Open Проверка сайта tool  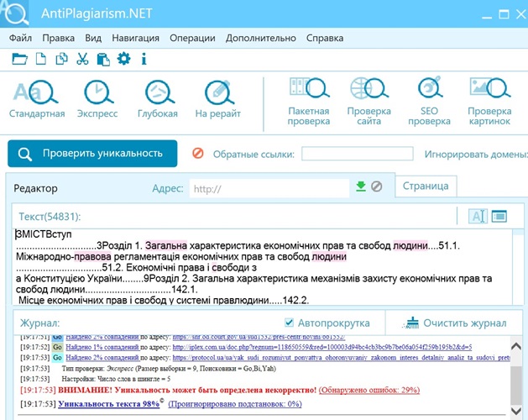369,101
